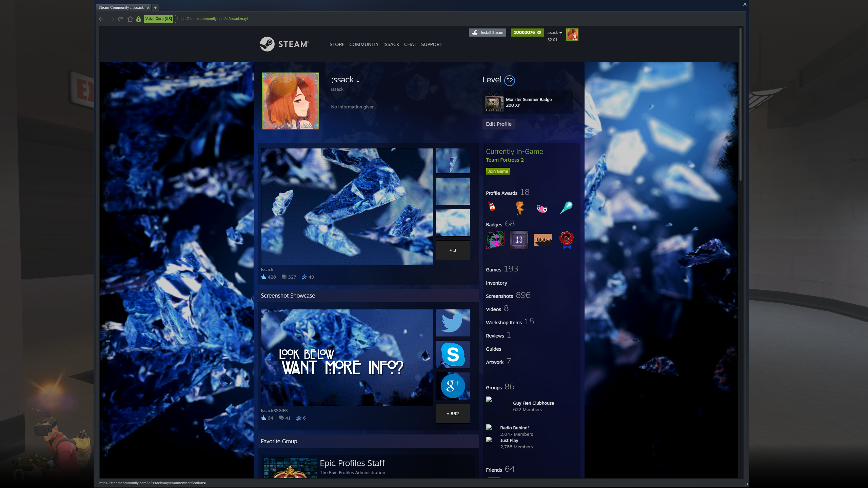Open the STORE menu
The height and width of the screenshot is (488, 868).
(337, 44)
